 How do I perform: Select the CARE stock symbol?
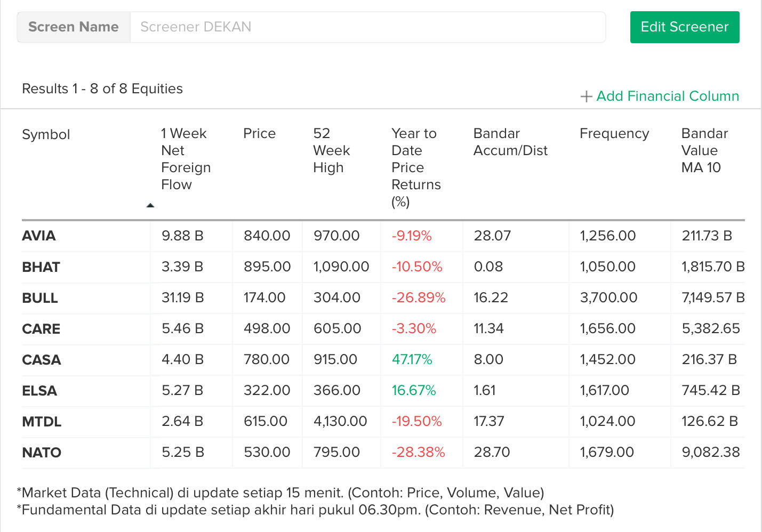pyautogui.click(x=41, y=329)
